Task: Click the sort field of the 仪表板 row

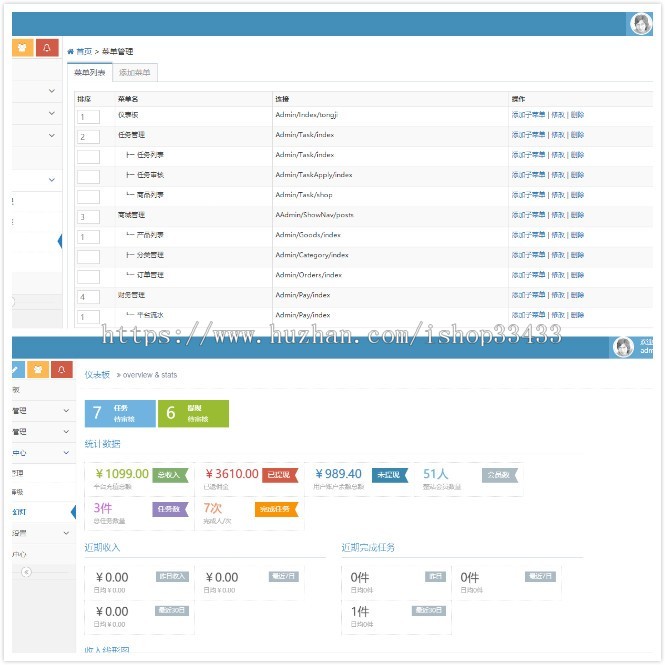Action: [x=88, y=117]
